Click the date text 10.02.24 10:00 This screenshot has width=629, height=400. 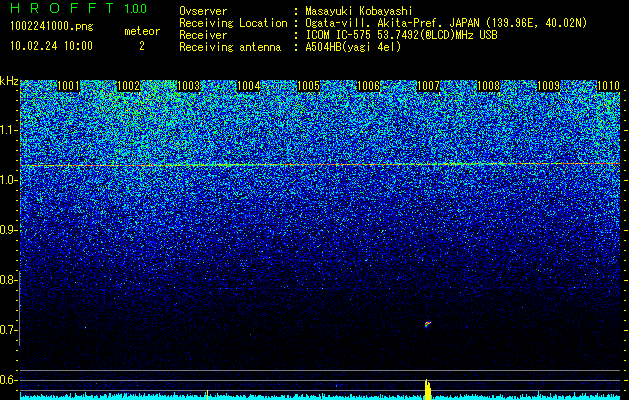coord(51,46)
